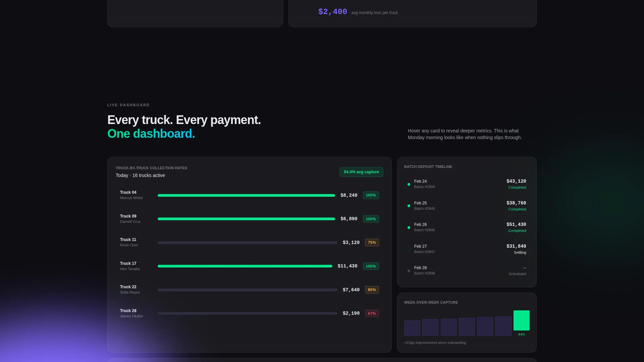Screen dimensions: 644x362
Task: Click the 100% badge on Truck 04
Action: (x=371, y=195)
